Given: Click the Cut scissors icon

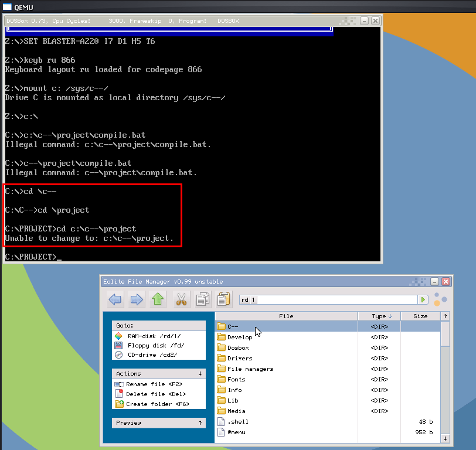Looking at the screenshot, I should click(181, 299).
